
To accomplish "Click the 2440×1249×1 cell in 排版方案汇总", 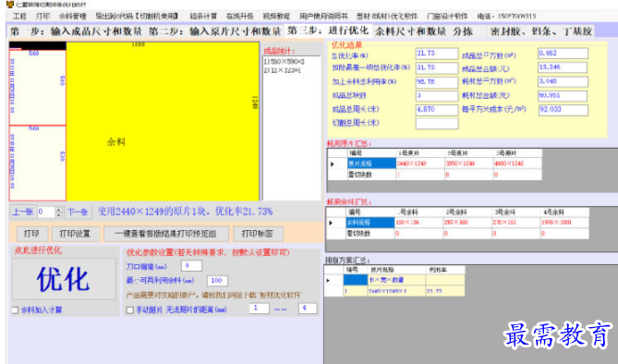I will point(395,291).
